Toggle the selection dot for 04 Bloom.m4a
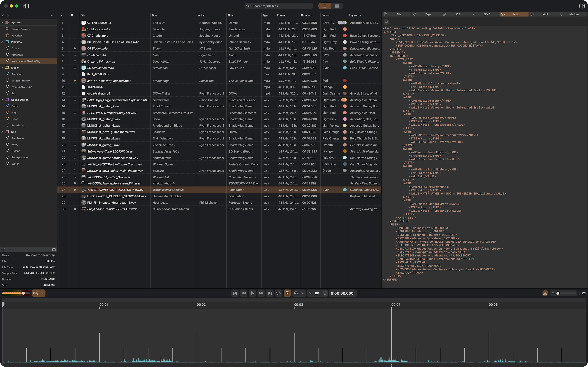 [75, 48]
